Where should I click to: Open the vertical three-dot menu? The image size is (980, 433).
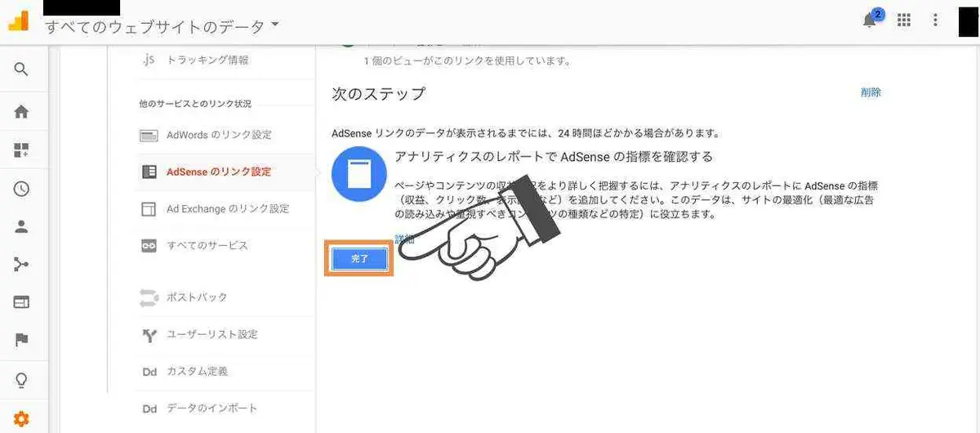point(936,20)
